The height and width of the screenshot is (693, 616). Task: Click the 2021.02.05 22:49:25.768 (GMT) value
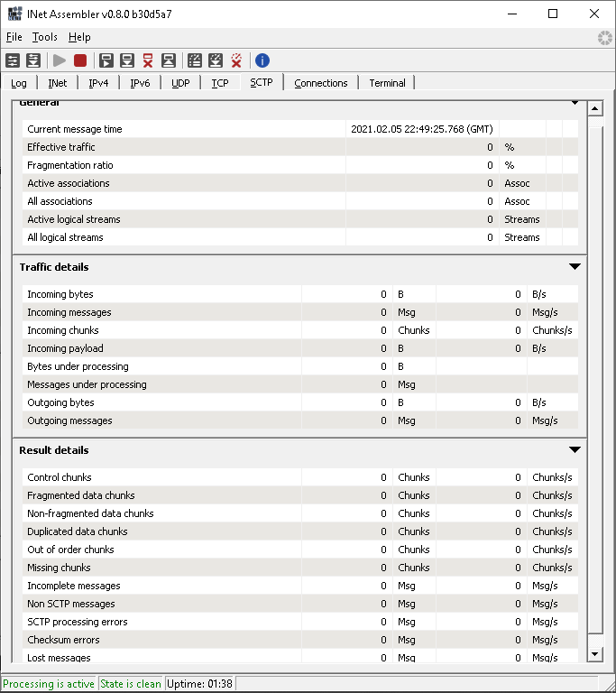(x=421, y=129)
